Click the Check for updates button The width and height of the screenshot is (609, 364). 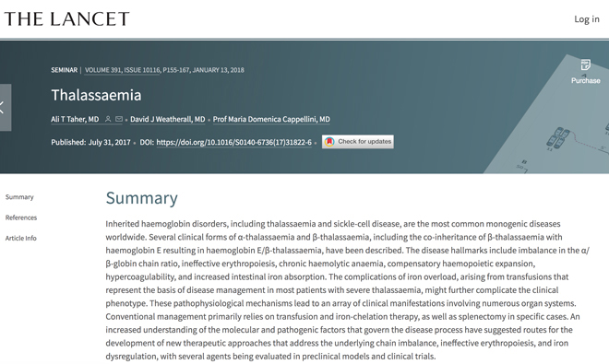pos(358,142)
